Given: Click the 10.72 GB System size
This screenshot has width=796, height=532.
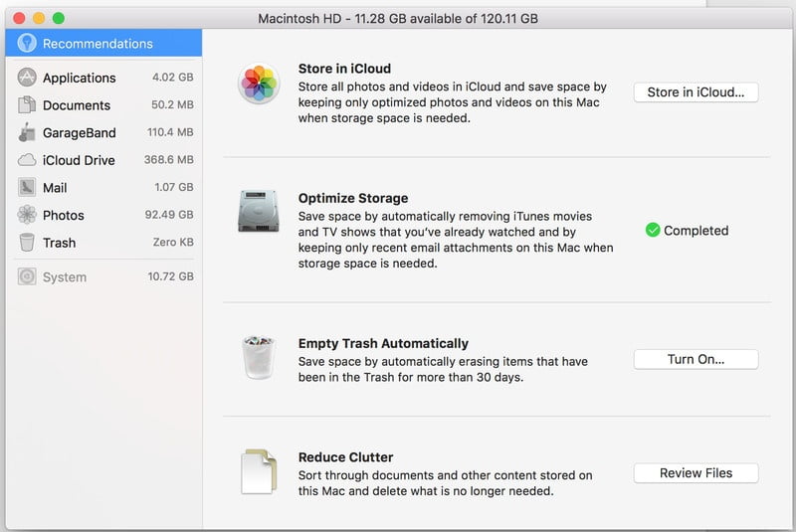Looking at the screenshot, I should (170, 276).
